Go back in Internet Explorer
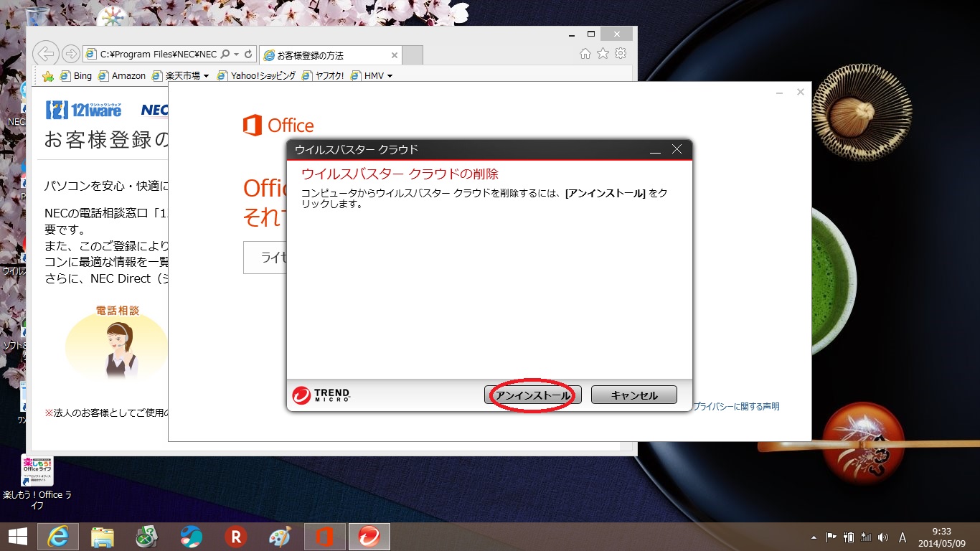The height and width of the screenshot is (551, 980). [x=45, y=54]
